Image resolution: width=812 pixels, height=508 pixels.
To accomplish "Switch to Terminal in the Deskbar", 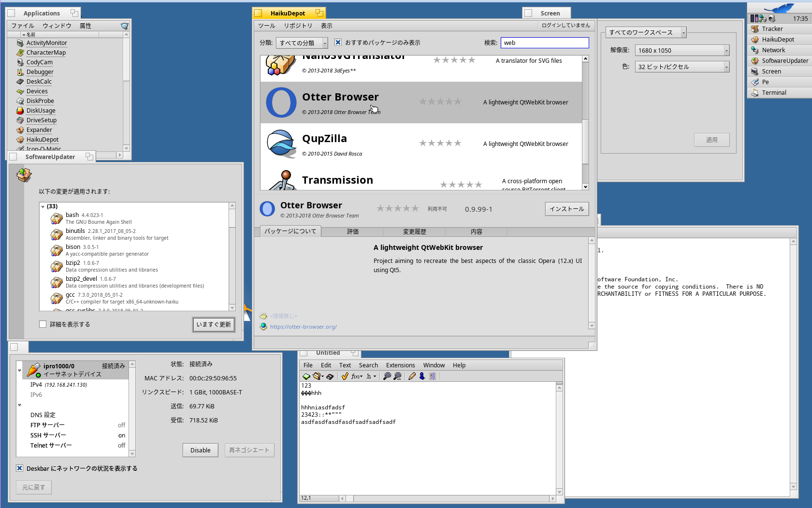I will click(780, 93).
